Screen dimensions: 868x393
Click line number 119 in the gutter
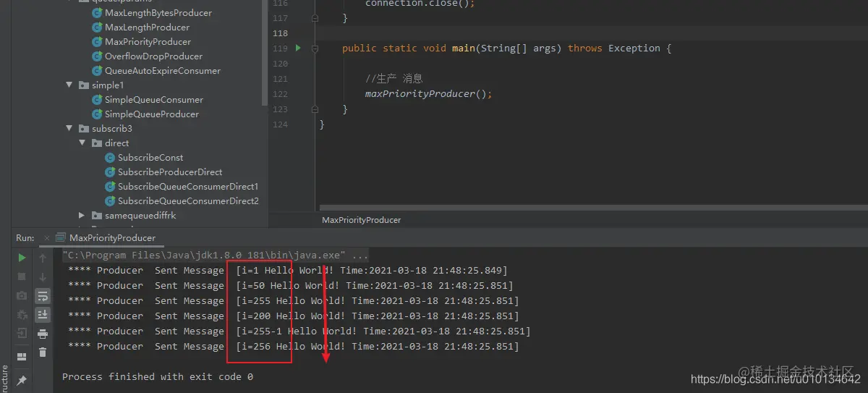coord(280,48)
